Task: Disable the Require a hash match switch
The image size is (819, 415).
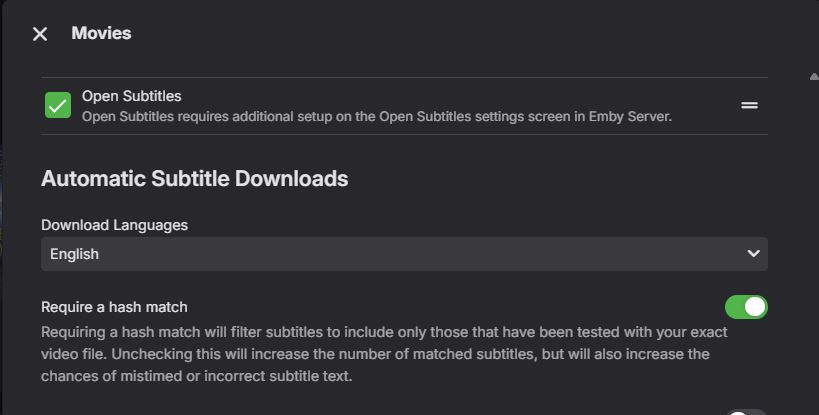Action: (746, 306)
